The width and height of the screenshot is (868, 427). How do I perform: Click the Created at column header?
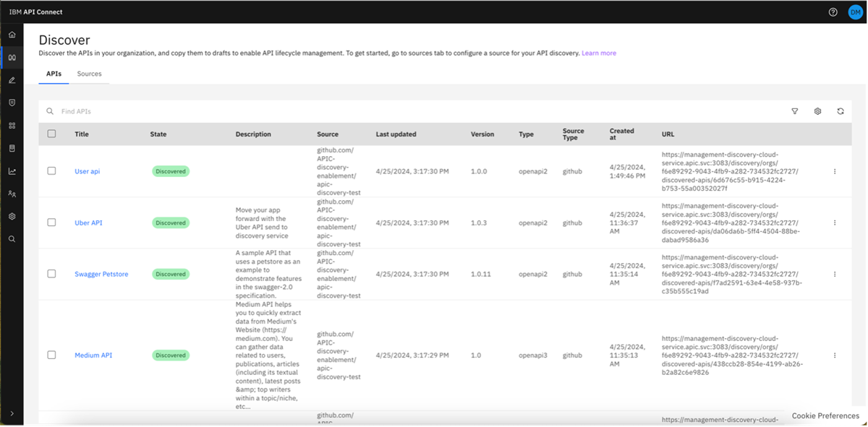point(622,134)
